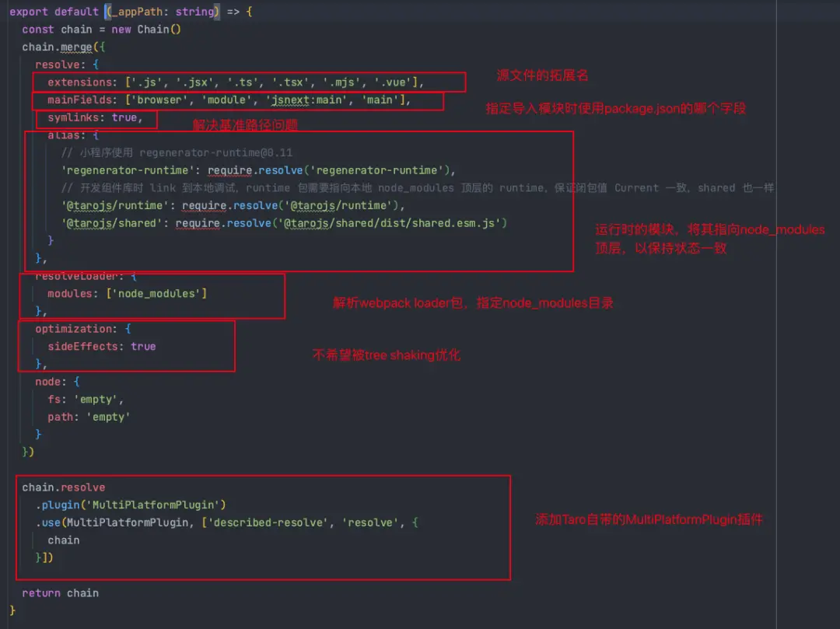Click the comment mentioning regenerator-runtime@0.11
This screenshot has width=840, height=629.
(177, 153)
